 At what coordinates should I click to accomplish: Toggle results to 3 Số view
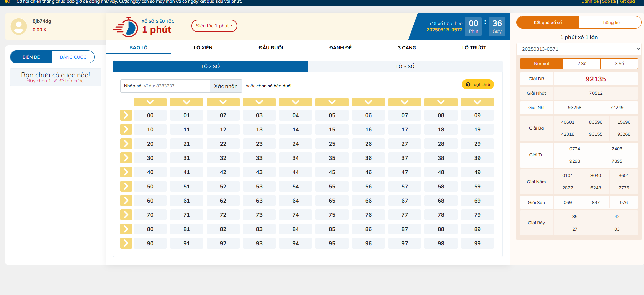point(619,64)
